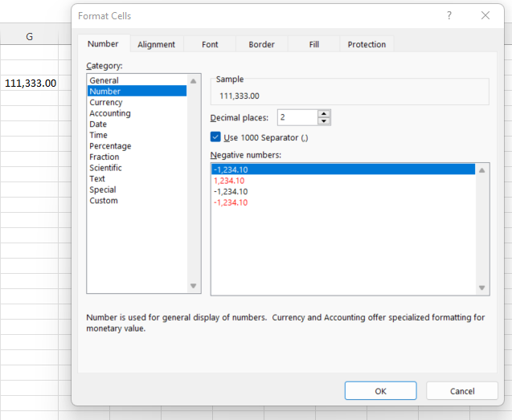Screen dimensions: 512x420
Task: Switch to the Protection tab
Action: pyautogui.click(x=367, y=45)
